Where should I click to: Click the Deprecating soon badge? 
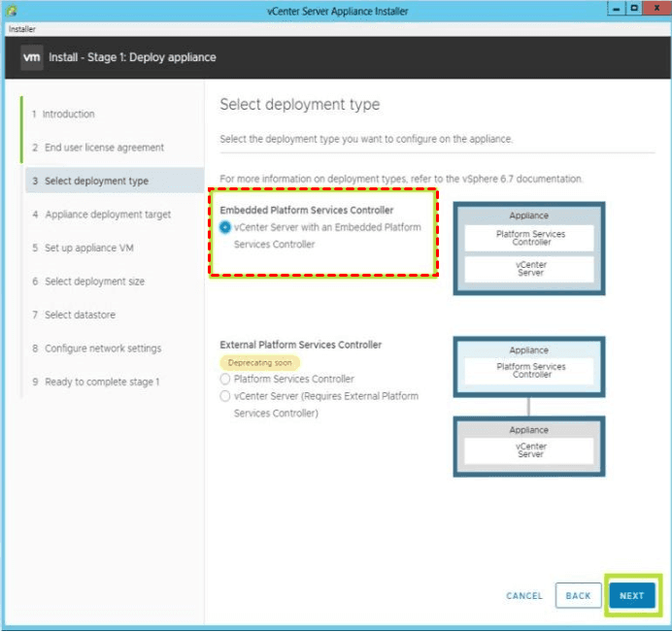(x=259, y=363)
